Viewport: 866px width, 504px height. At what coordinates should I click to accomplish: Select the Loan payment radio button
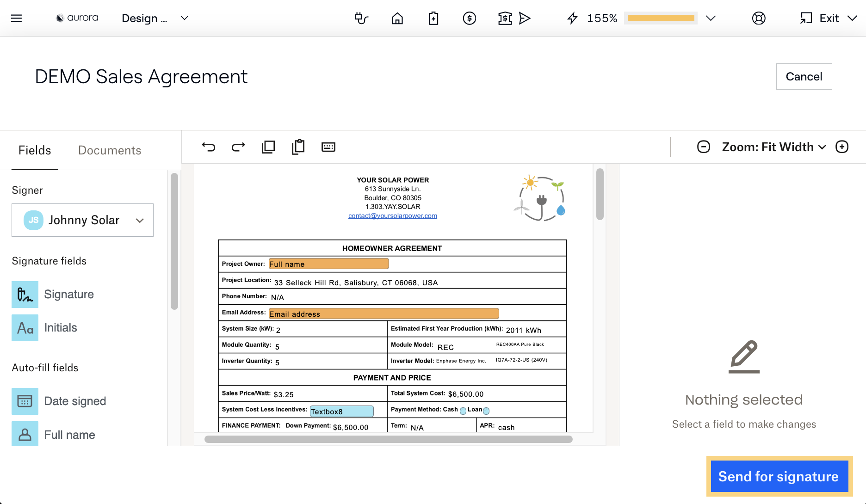pos(486,411)
